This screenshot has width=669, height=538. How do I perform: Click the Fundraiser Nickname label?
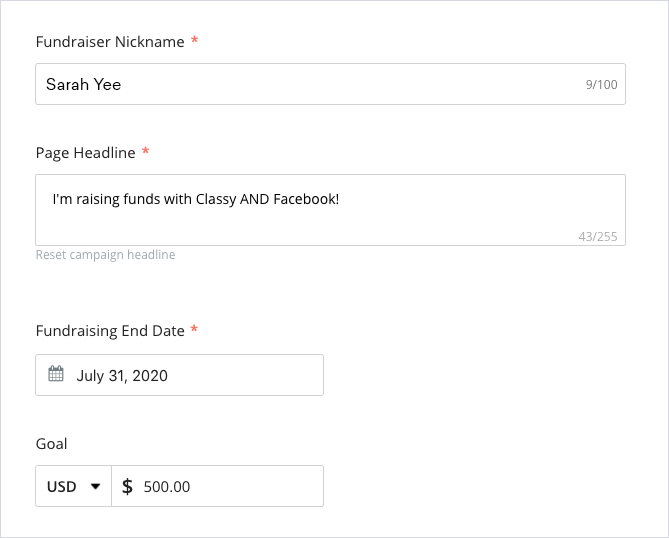[110, 42]
